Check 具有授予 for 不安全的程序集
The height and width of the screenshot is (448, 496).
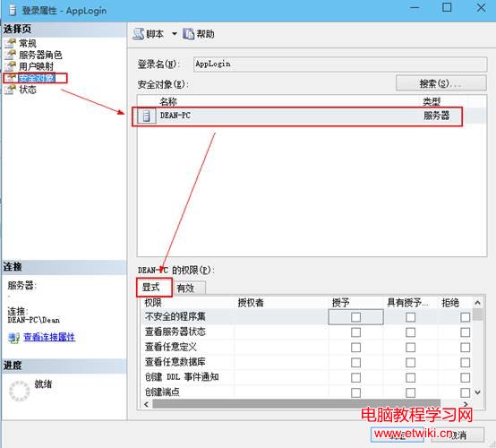411,317
